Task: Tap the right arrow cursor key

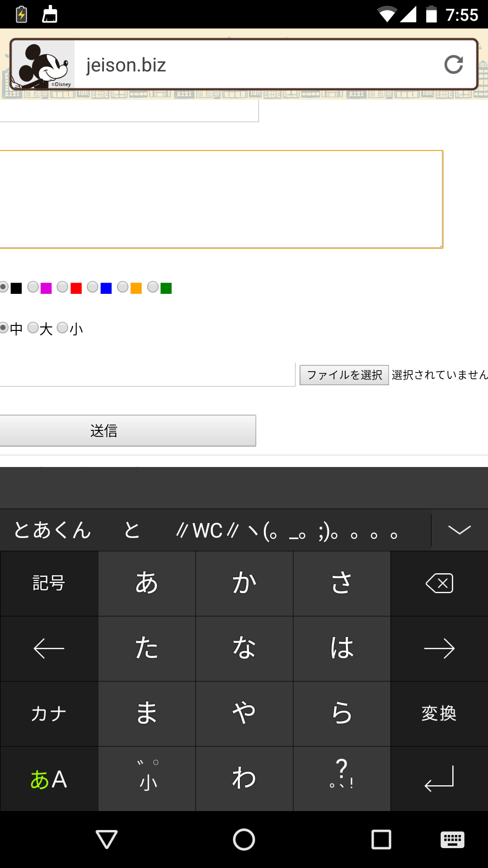Action: pyautogui.click(x=439, y=649)
